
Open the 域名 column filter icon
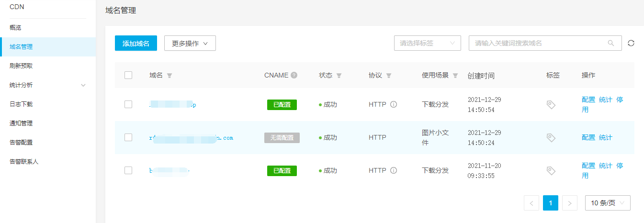click(x=169, y=76)
